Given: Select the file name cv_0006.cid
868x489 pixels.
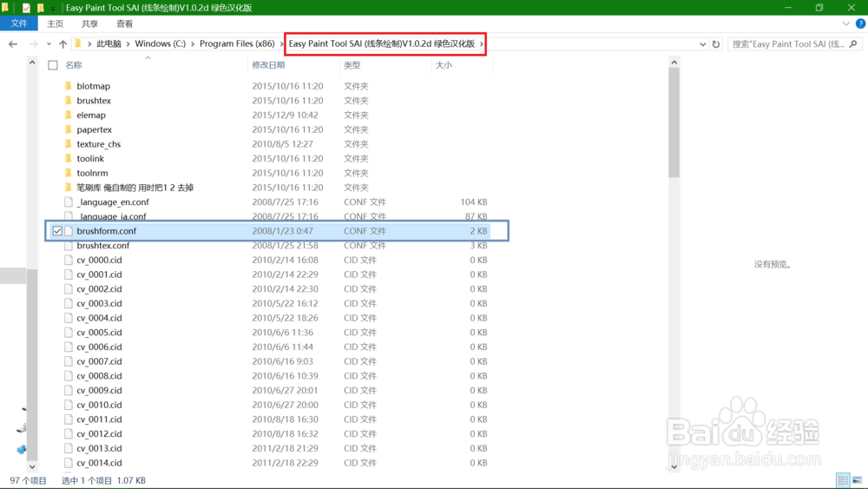Looking at the screenshot, I should coord(99,347).
